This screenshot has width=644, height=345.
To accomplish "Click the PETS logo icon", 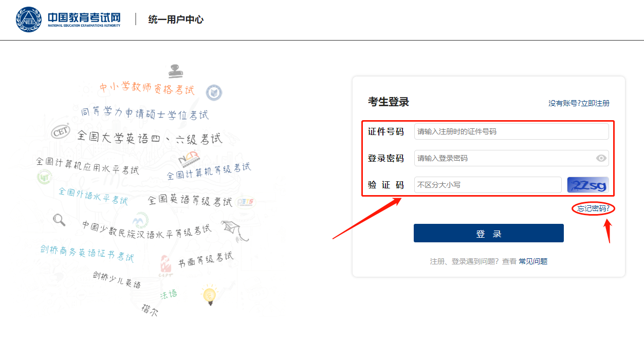I will pos(245,202).
